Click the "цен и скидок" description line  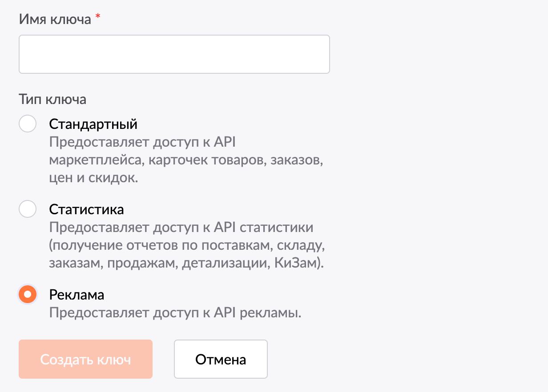point(94,178)
